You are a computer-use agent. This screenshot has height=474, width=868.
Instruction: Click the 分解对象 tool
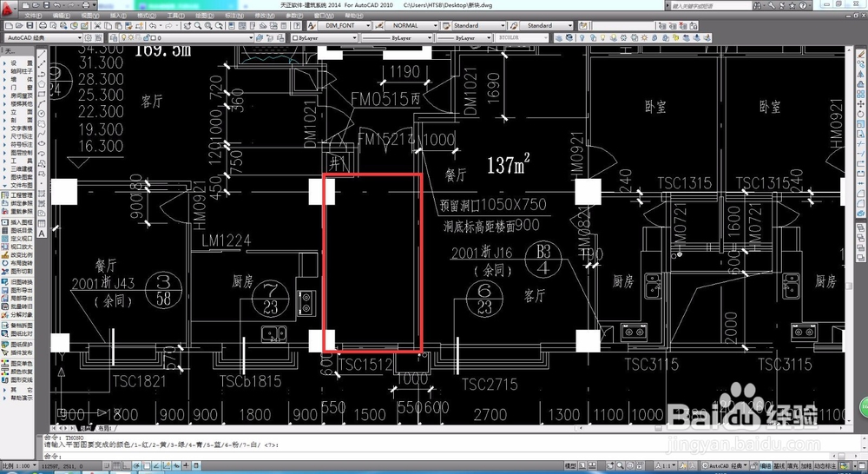click(x=17, y=314)
